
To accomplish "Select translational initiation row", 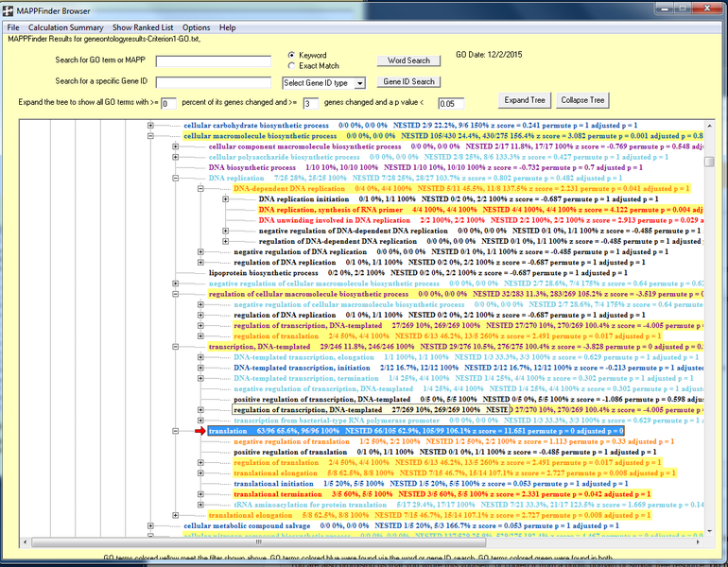I will coord(430,484).
